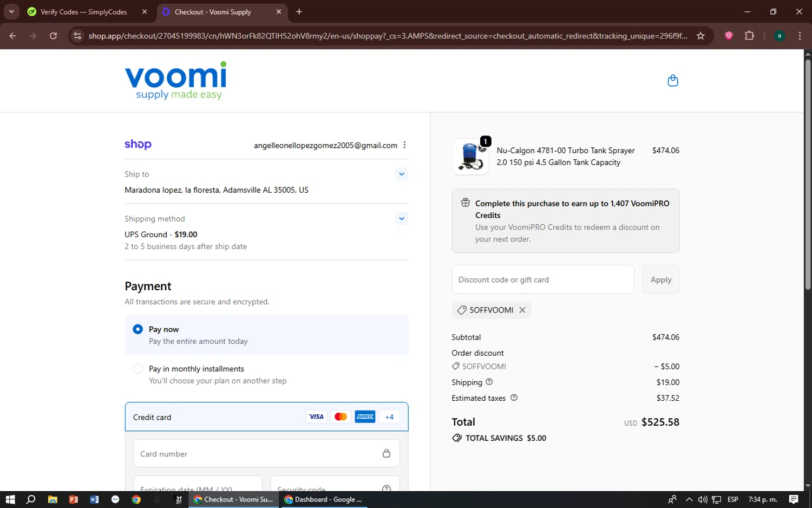The height and width of the screenshot is (508, 812).
Task: Apply the discount code
Action: point(661,279)
